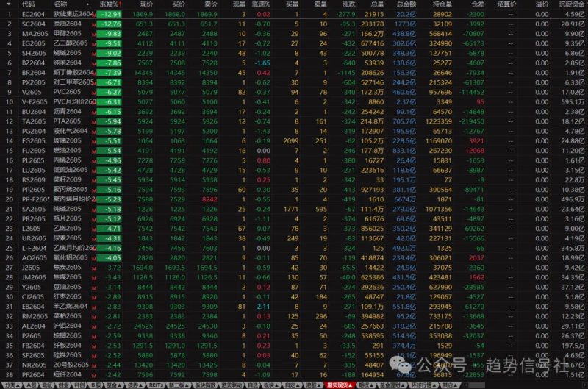Click the M marker next to 玻璃2605
Screen dimensions: 588x389
point(94,140)
